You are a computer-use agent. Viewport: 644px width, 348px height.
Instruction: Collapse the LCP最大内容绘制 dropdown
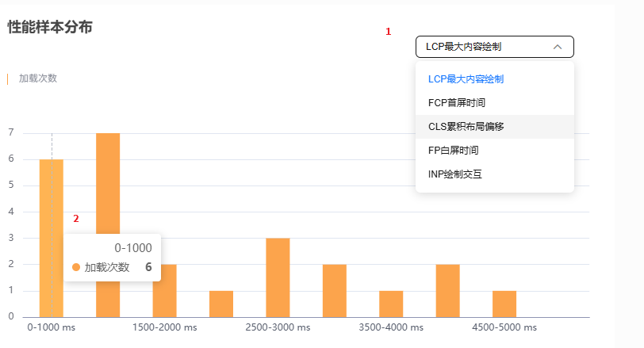(495, 47)
